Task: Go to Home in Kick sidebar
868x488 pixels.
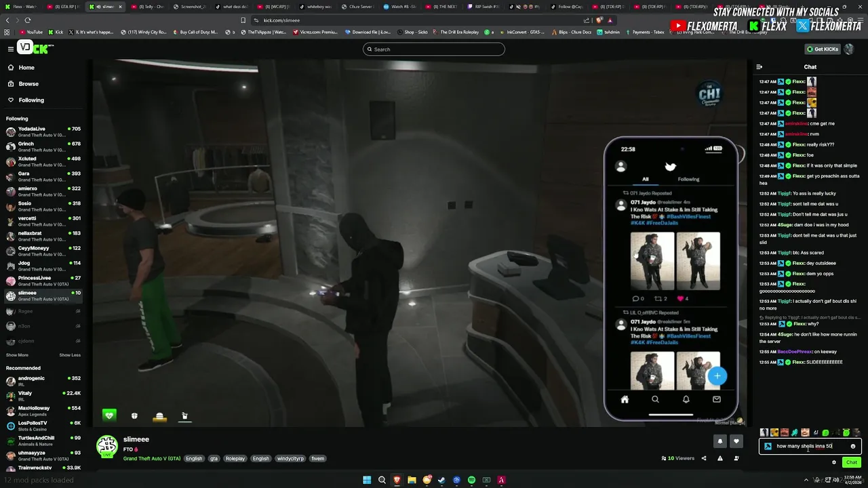Action: coord(26,67)
